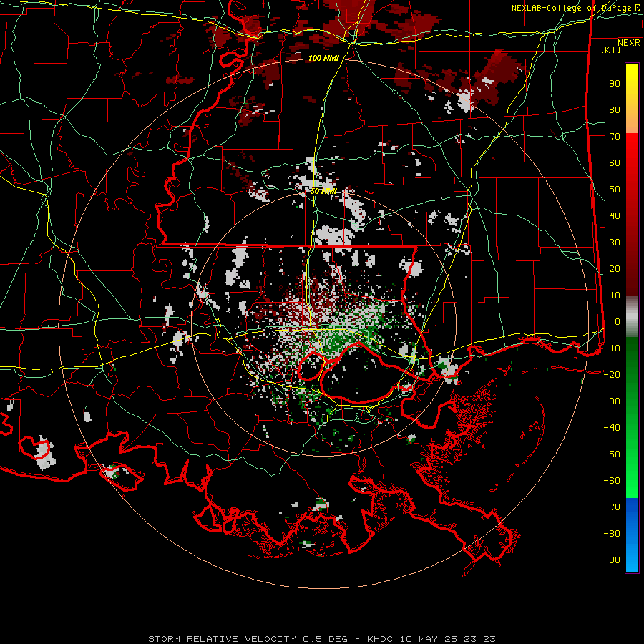Click the -90 value on velocity scale

coord(612,560)
